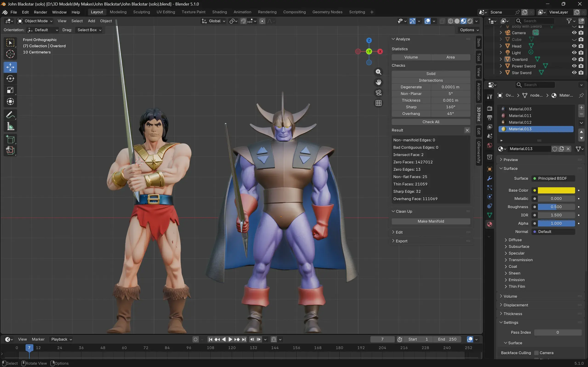Open the World properties tab icon
588x367 pixels.
(490, 145)
